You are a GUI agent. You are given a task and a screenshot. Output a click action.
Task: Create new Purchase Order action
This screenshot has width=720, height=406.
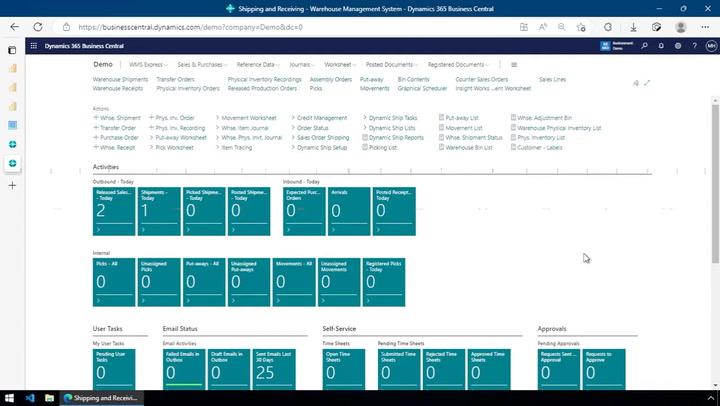(116, 138)
